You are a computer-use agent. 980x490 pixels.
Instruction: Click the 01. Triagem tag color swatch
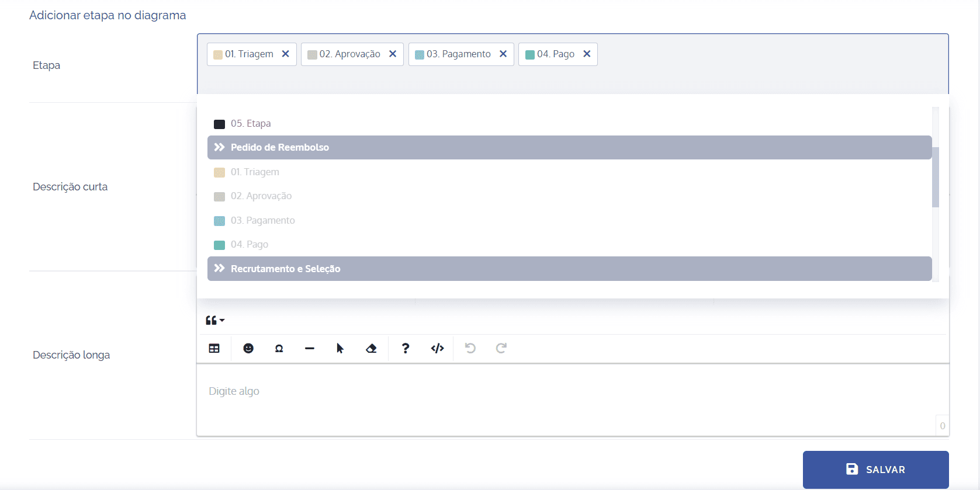click(x=218, y=54)
